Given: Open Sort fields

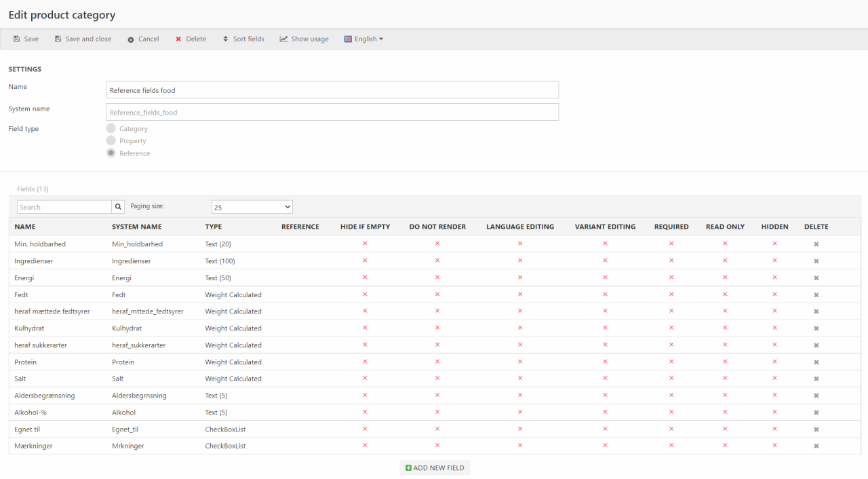Looking at the screenshot, I should point(243,39).
